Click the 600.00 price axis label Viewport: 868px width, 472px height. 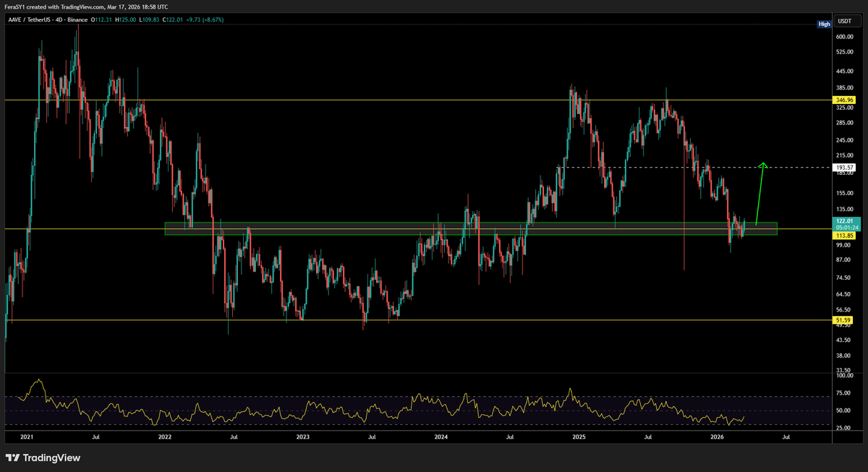pyautogui.click(x=843, y=36)
